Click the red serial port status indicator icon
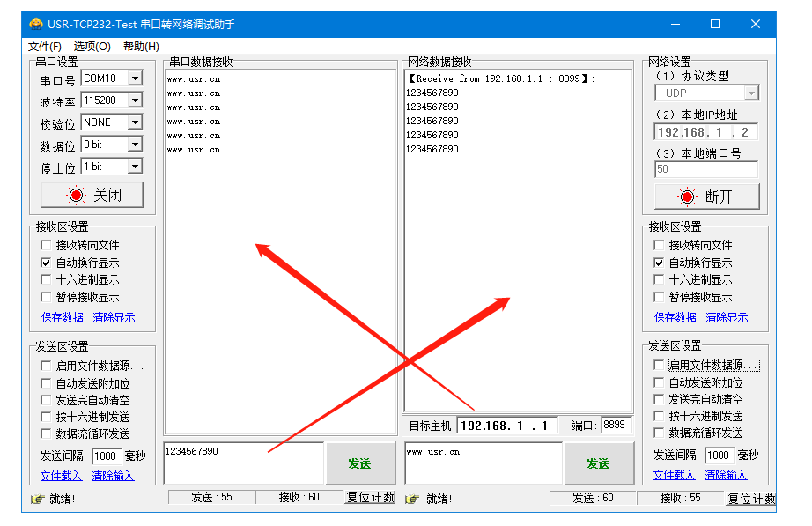Image resolution: width=812 pixels, height=526 pixels. 76,196
